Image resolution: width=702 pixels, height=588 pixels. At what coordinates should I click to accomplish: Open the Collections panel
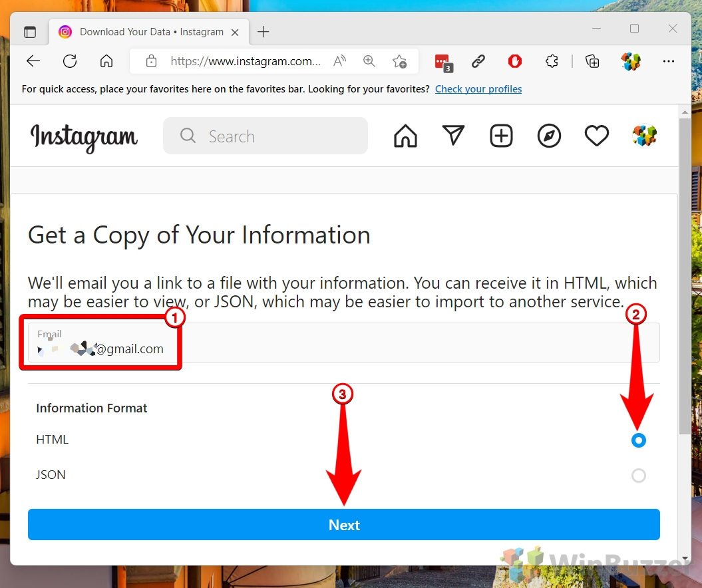[x=592, y=61]
